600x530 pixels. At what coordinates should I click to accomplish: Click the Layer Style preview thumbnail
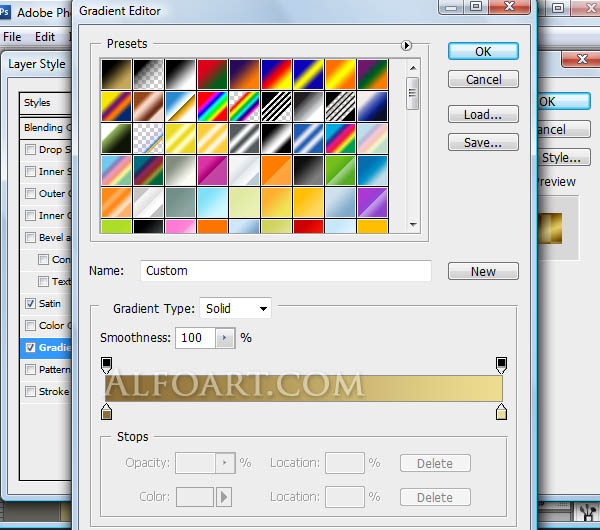(x=550, y=228)
